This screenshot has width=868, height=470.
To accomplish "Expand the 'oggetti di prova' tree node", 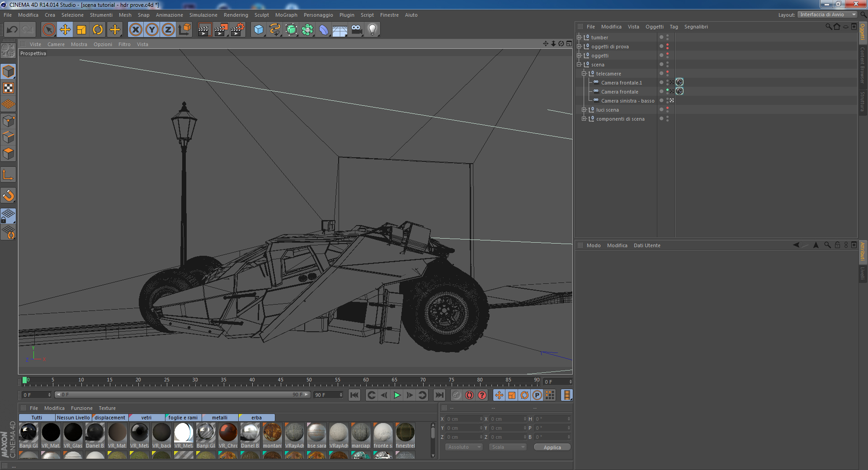I will (x=579, y=47).
